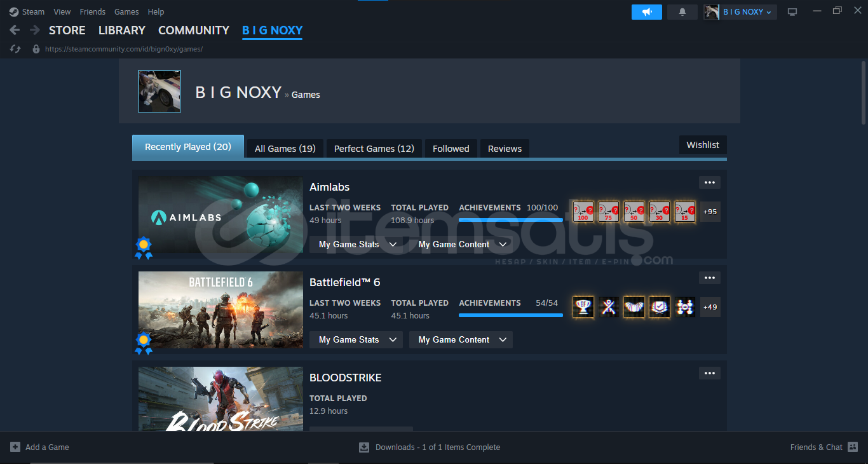868x464 pixels.
Task: Click the perfect game ribbon on Aimlabs
Action: 144,248
